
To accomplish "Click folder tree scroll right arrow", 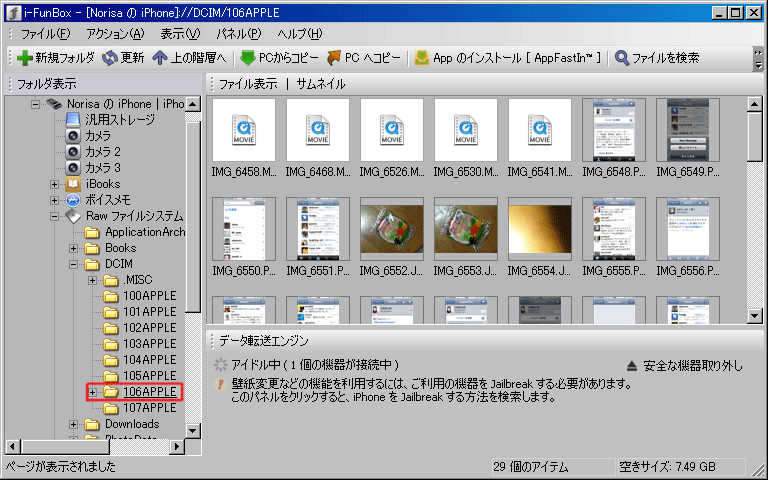I will click(177, 447).
